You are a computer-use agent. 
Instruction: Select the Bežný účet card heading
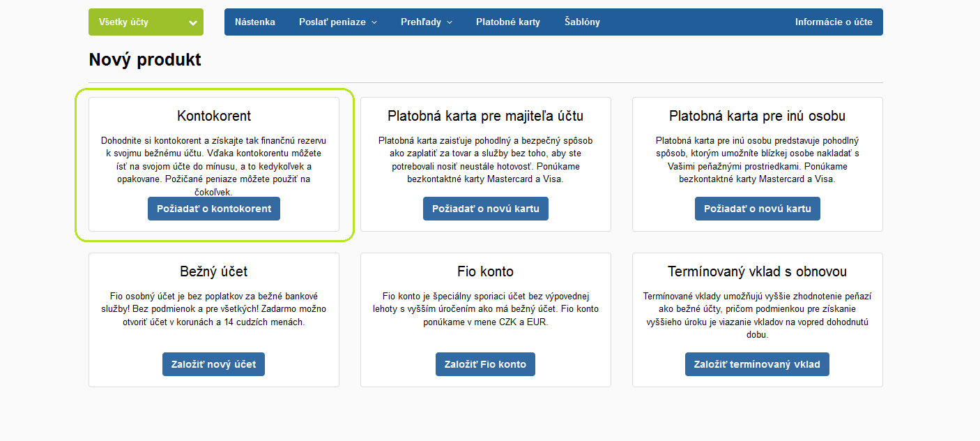pyautogui.click(x=214, y=271)
